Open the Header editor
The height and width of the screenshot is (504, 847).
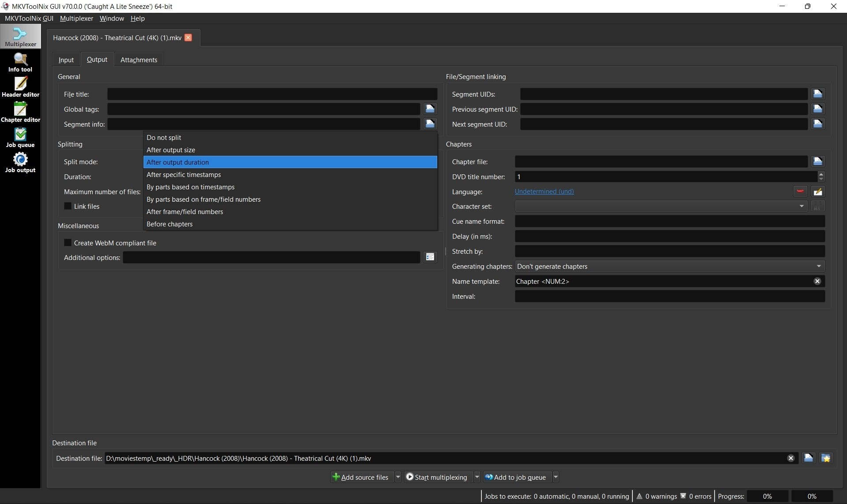(x=20, y=87)
